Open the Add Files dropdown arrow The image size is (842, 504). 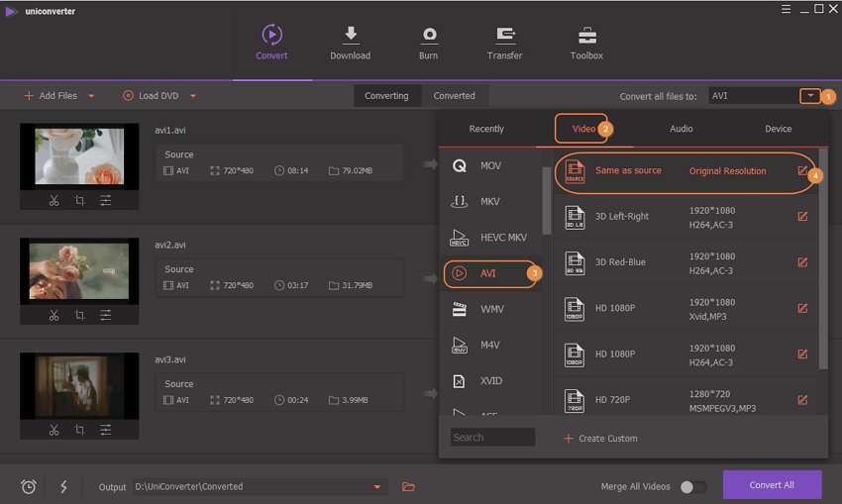91,96
